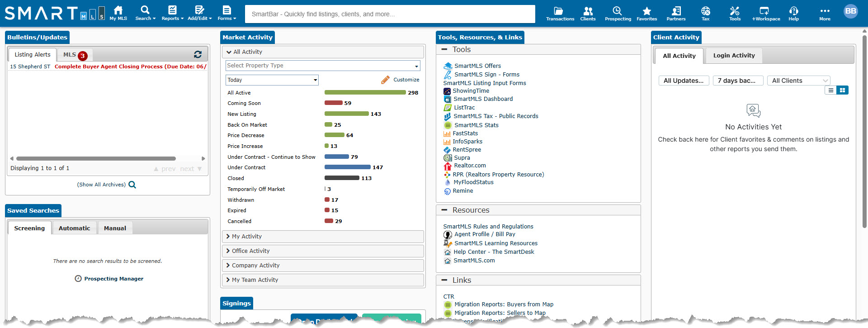The height and width of the screenshot is (328, 868).
Task: Click the RentSpree icon
Action: click(447, 150)
